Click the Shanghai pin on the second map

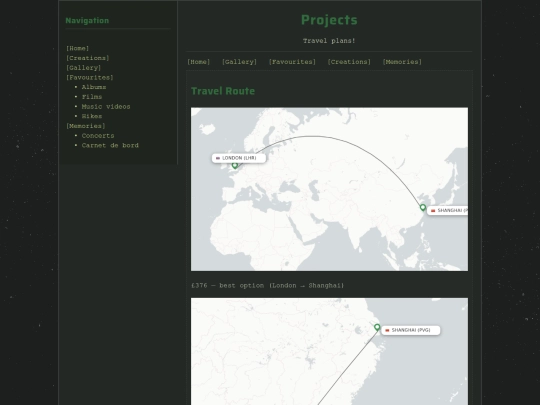pyautogui.click(x=377, y=327)
